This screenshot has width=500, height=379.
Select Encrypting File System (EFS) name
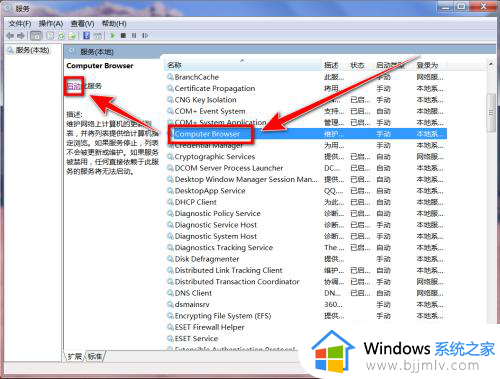tap(223, 316)
